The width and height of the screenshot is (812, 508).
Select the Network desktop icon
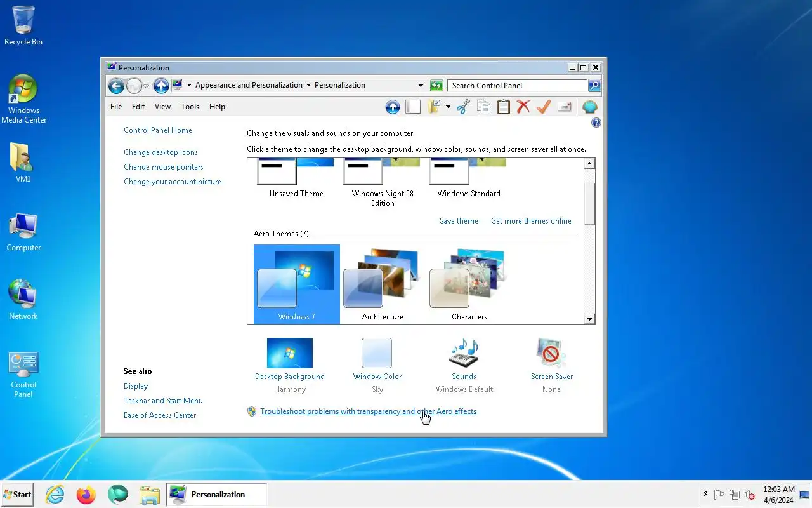tap(23, 300)
